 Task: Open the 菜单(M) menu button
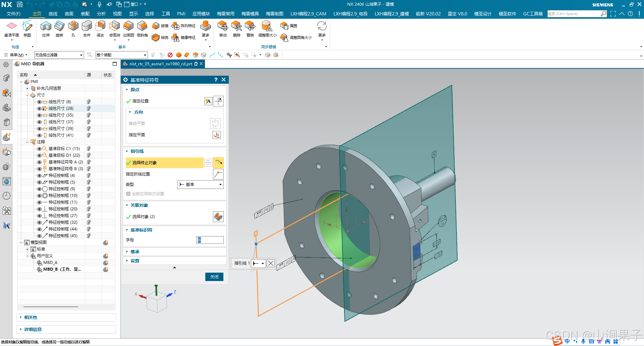[16, 55]
